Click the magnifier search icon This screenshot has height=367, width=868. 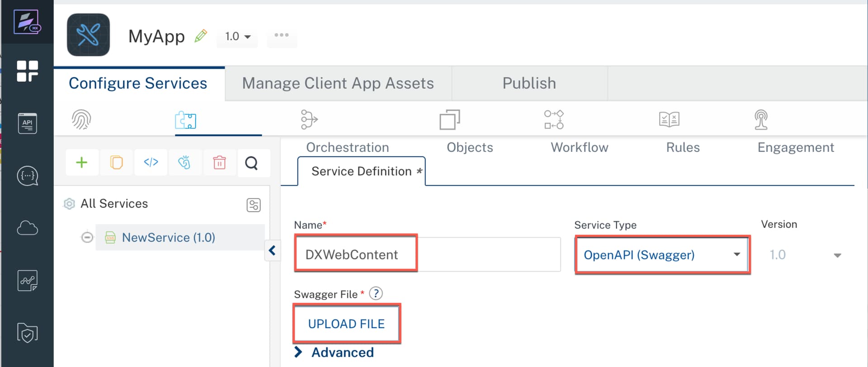point(251,163)
